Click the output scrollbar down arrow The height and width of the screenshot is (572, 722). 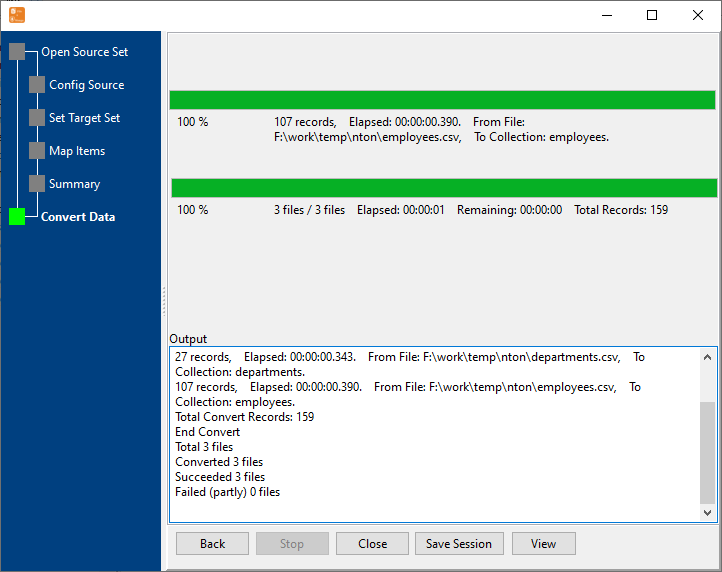708,512
